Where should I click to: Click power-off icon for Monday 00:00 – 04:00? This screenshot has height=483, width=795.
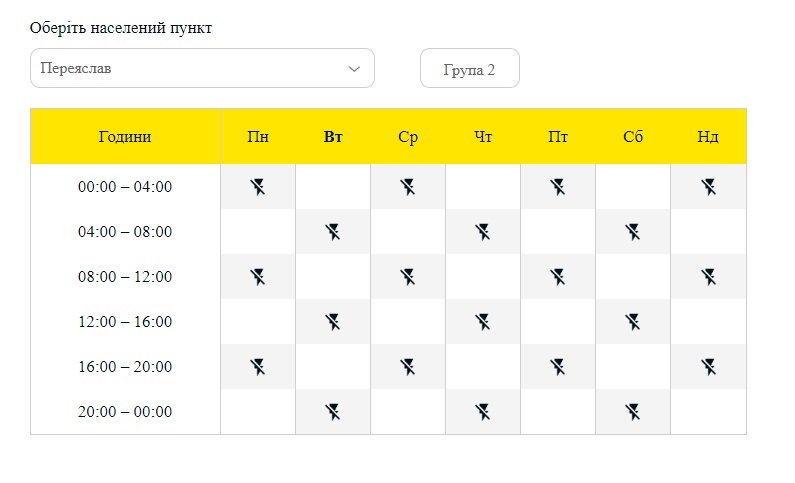click(258, 187)
